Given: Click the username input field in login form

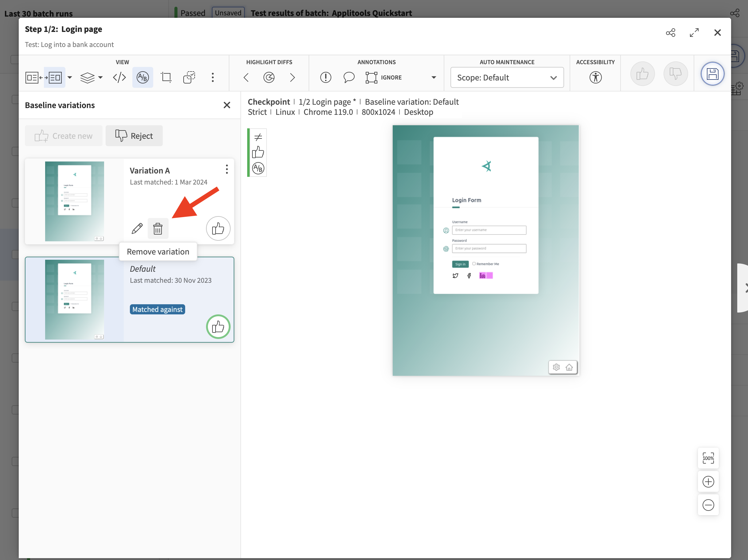Looking at the screenshot, I should (489, 230).
